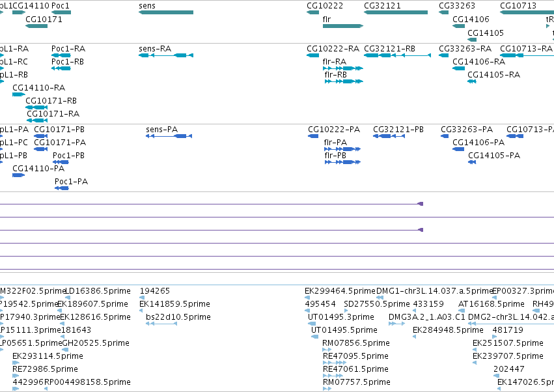This screenshot has width=554, height=392.
Task: Click the CG10171-RB transcript label
Action: coord(51,101)
